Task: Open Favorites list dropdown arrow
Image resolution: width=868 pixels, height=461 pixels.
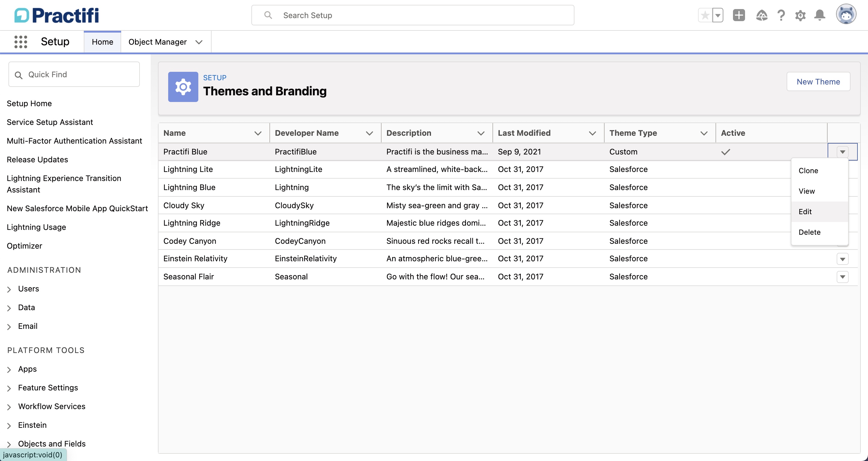Action: coord(718,15)
